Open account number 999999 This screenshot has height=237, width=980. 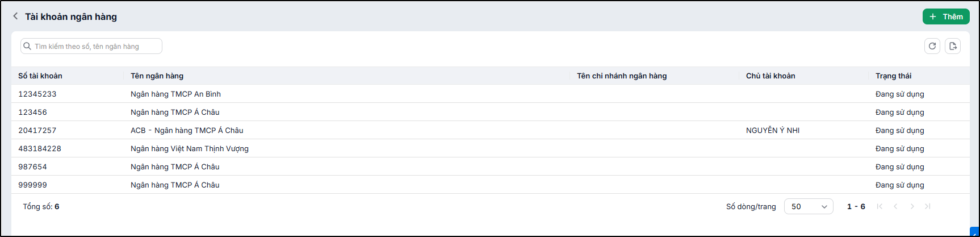pos(491,185)
